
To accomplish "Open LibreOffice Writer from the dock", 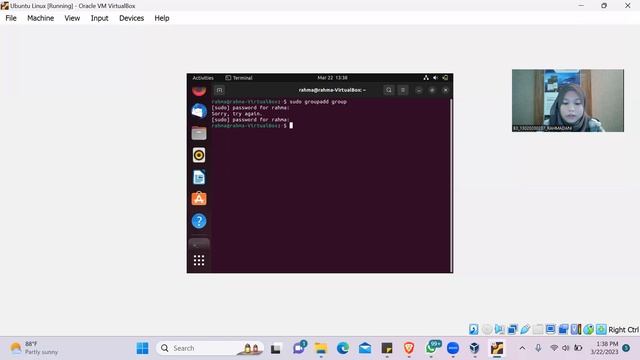I will (199, 177).
